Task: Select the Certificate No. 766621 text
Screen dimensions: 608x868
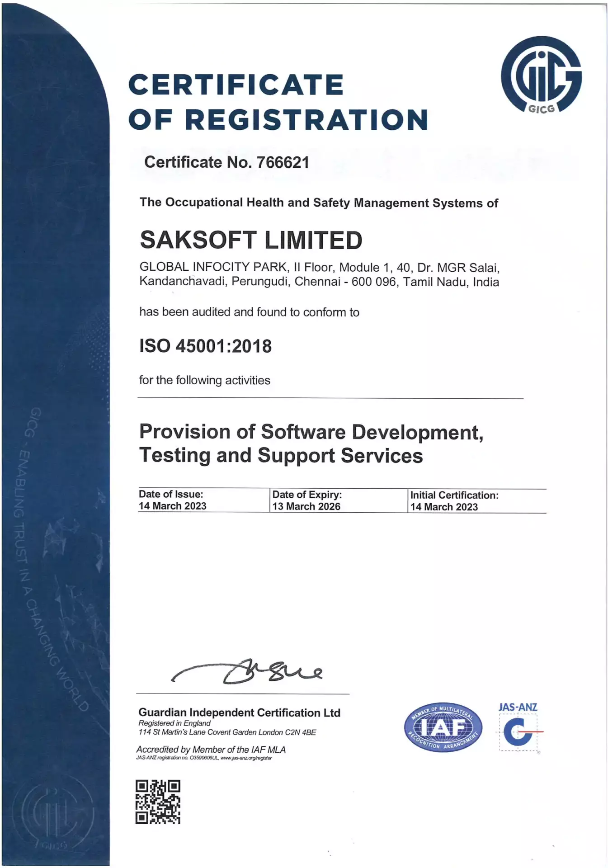Action: tap(226, 162)
